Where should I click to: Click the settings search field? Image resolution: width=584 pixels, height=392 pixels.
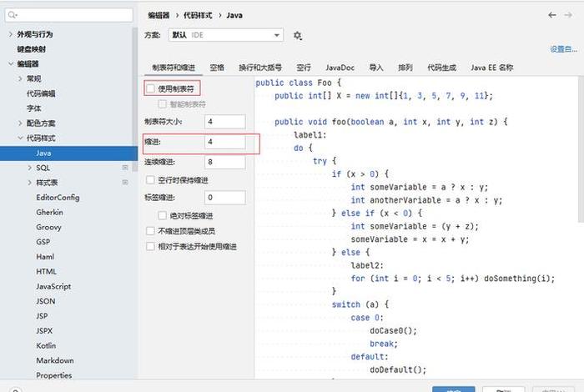[x=69, y=15]
